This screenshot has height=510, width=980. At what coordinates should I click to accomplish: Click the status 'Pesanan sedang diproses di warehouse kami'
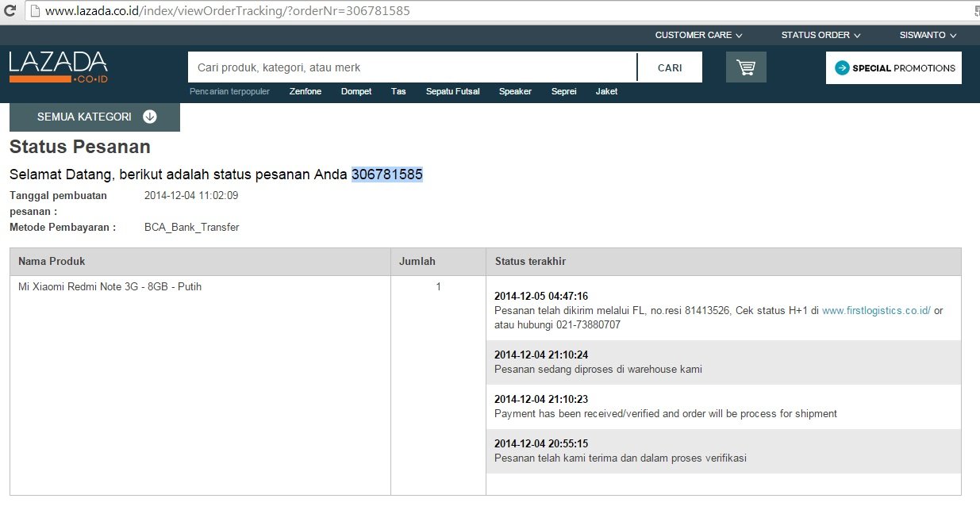coord(598,370)
